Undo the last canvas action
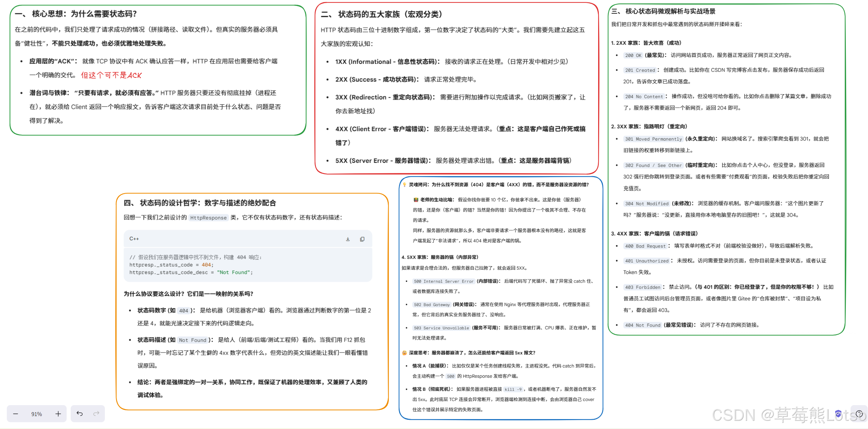Image resolution: width=868 pixels, height=429 pixels. tap(80, 414)
